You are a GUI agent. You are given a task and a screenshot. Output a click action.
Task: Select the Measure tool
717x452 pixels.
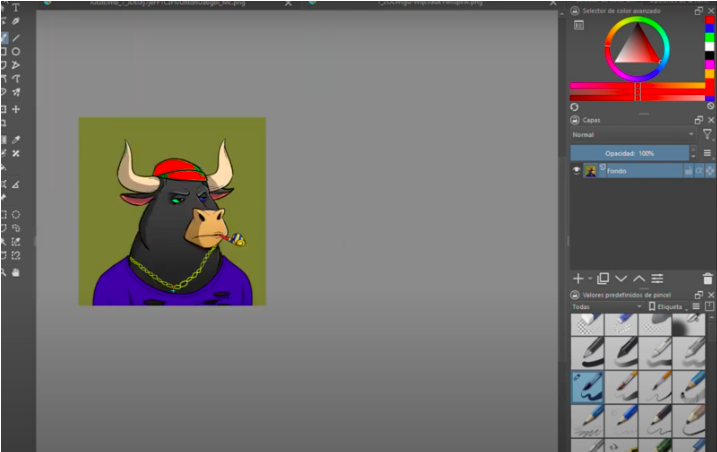click(x=16, y=184)
